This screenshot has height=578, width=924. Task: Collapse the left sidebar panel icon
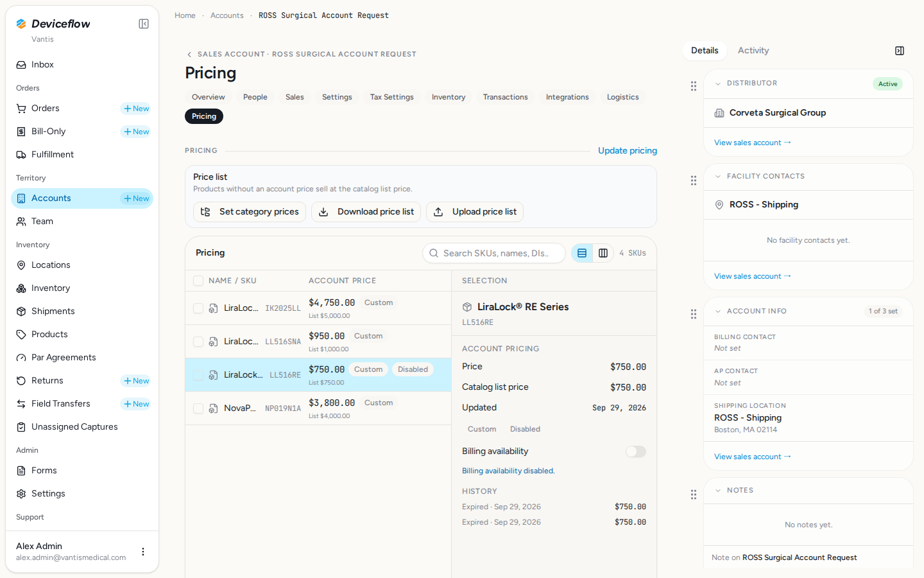[144, 24]
